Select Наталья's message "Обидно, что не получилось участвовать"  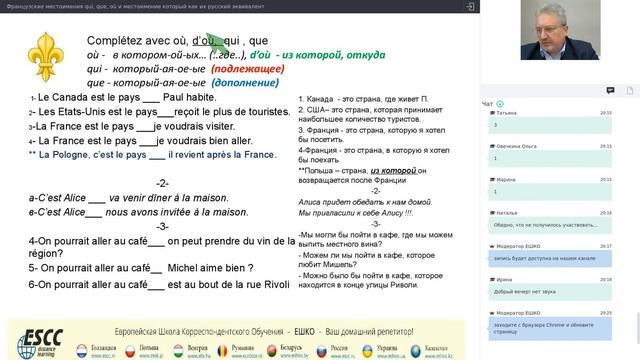(550, 225)
